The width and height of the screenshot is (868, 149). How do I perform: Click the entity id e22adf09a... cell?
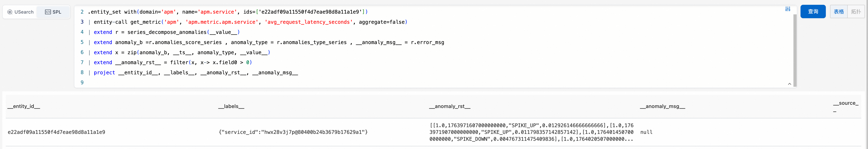56,132
